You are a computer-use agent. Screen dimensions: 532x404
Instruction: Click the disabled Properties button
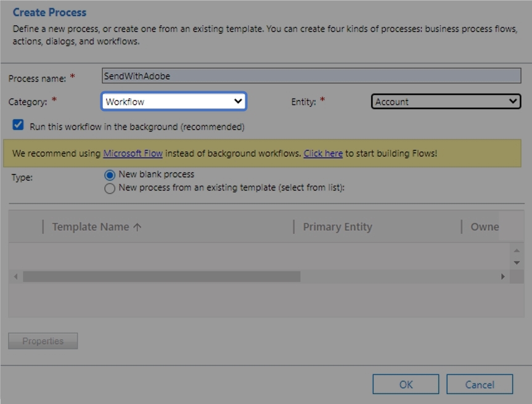click(x=43, y=341)
